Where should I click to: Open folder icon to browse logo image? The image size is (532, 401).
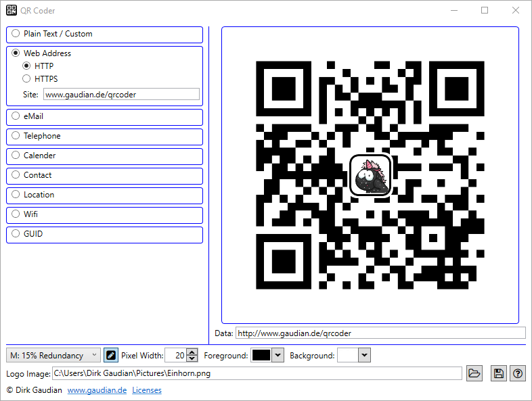pyautogui.click(x=474, y=373)
